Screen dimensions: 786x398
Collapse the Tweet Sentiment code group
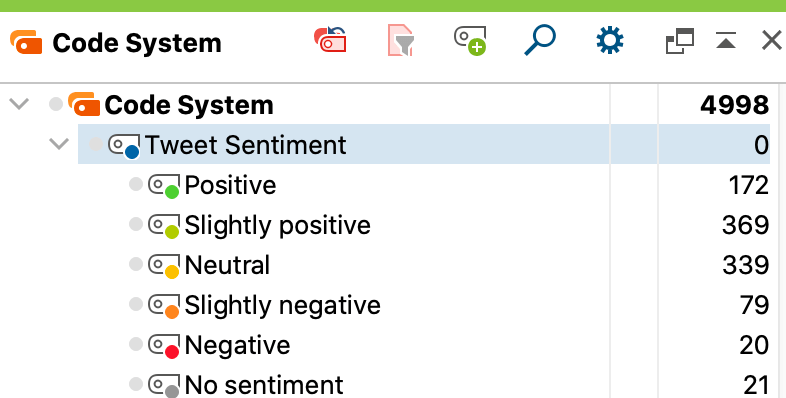click(59, 144)
